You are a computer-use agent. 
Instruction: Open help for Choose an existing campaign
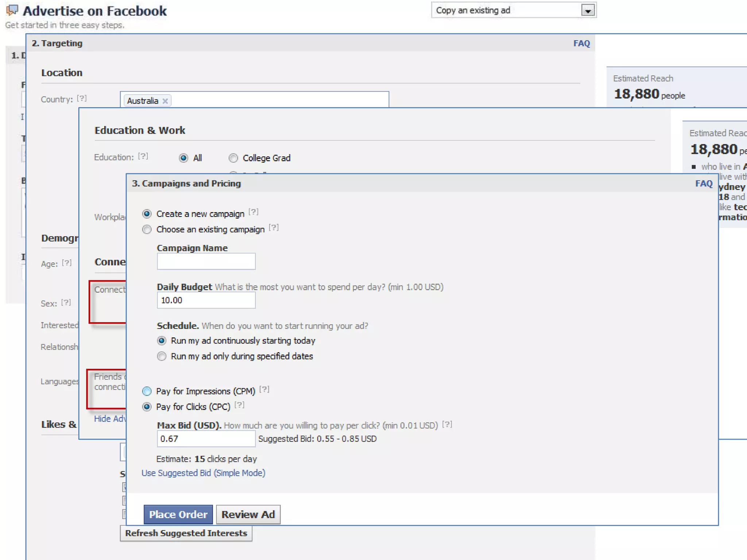[274, 228]
